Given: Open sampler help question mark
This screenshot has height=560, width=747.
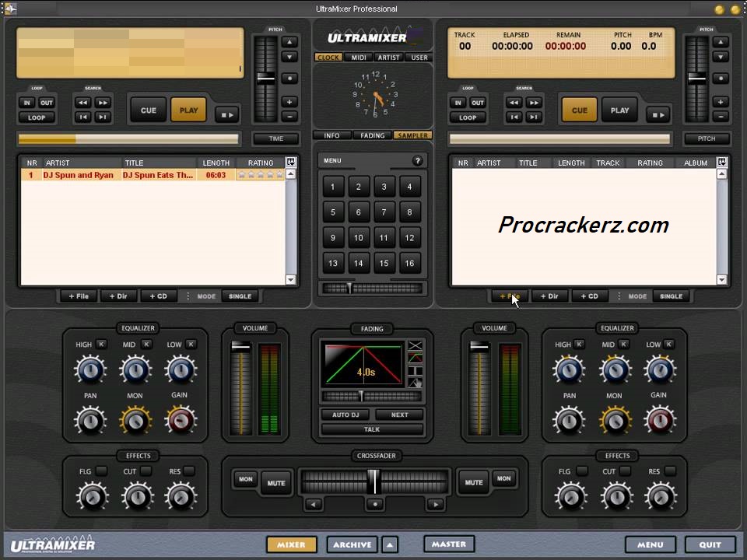Looking at the screenshot, I should click(417, 160).
